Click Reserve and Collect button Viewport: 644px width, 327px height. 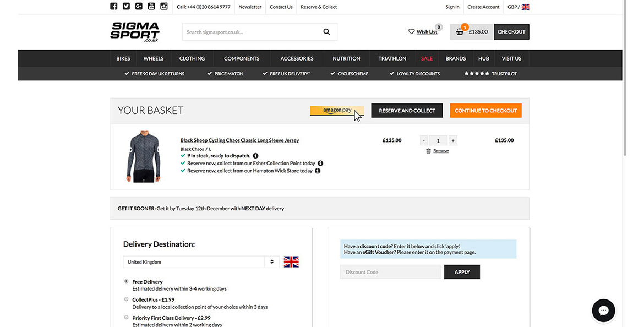point(407,111)
